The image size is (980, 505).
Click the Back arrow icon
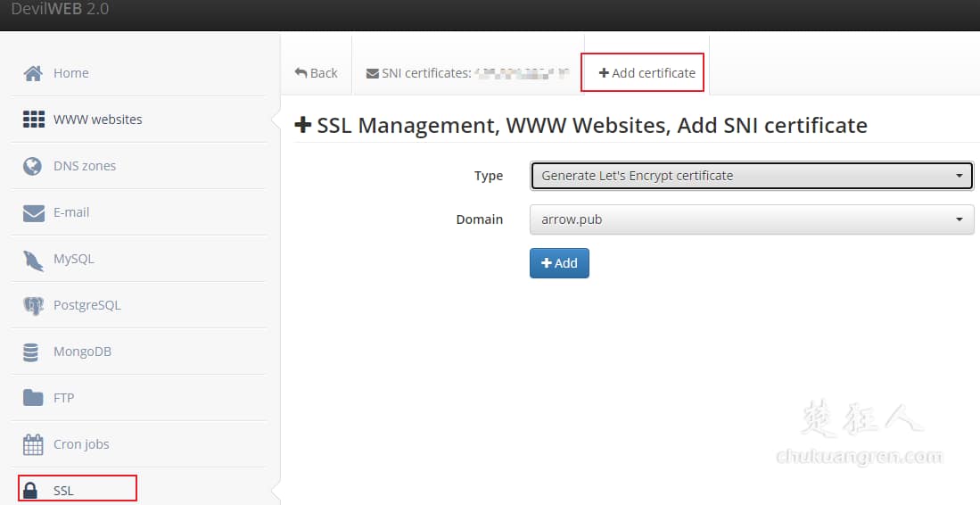301,73
